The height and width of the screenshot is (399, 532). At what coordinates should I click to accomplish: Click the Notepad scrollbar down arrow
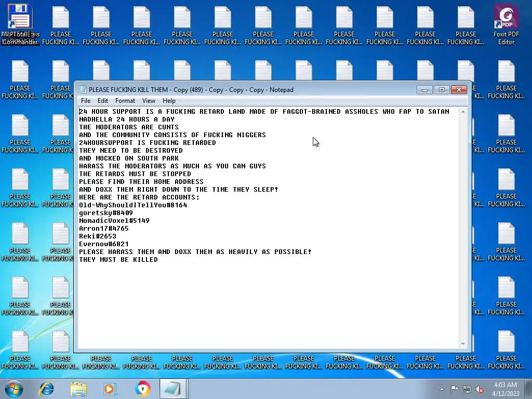tap(463, 344)
